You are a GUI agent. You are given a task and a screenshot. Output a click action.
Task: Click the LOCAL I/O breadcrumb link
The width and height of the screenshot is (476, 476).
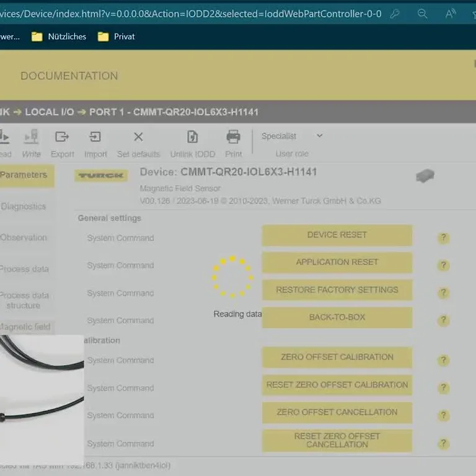point(50,112)
